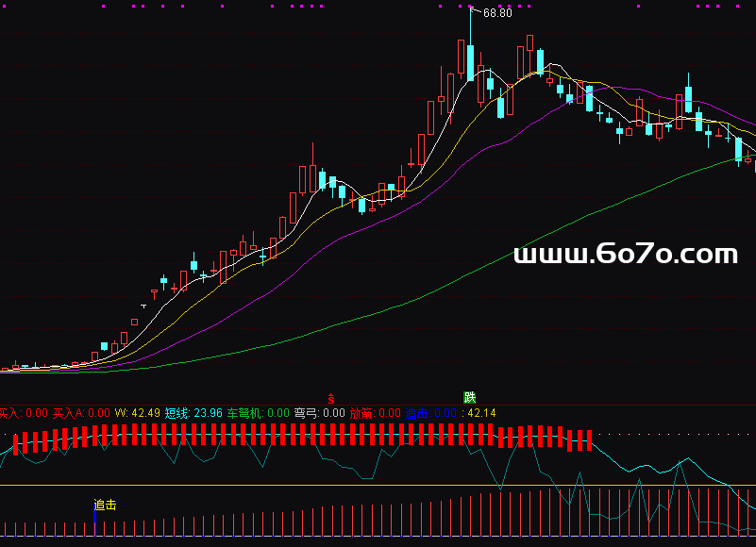Click the 追击 signal label

(105, 505)
